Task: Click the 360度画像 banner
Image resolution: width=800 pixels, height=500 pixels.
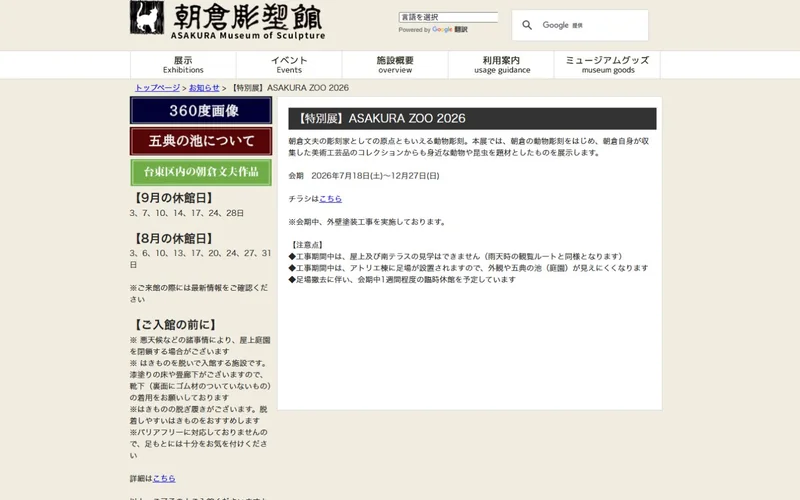Action: click(x=201, y=111)
